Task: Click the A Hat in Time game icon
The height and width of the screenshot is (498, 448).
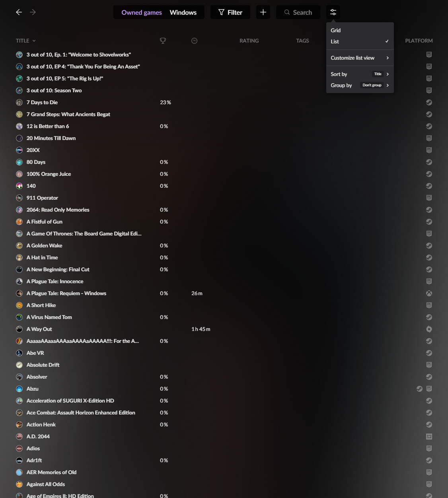Action: [19, 257]
